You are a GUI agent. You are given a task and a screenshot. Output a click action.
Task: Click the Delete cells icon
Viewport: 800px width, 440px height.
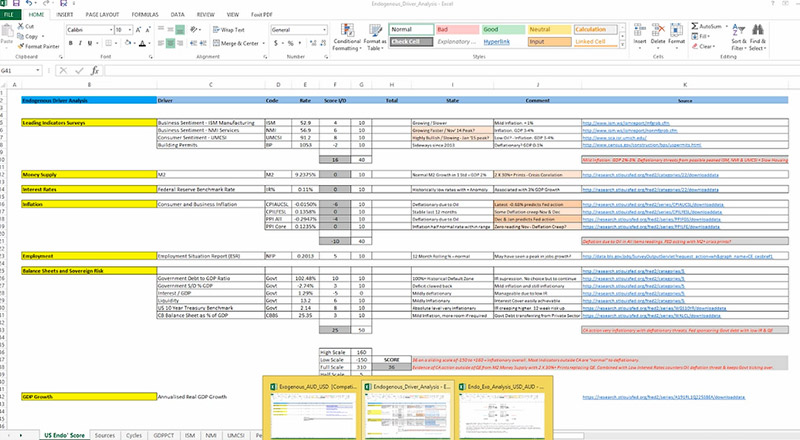click(658, 30)
